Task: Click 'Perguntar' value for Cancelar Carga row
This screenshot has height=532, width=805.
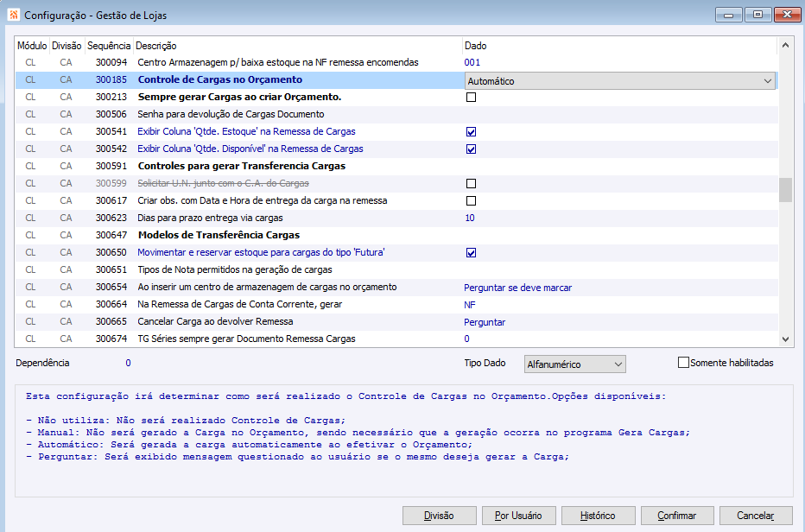Action: pyautogui.click(x=485, y=322)
